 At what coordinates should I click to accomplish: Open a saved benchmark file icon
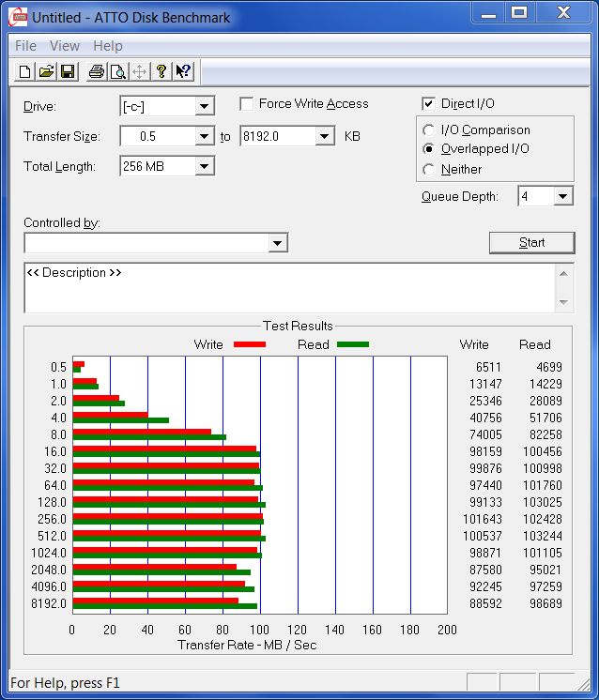pyautogui.click(x=46, y=71)
